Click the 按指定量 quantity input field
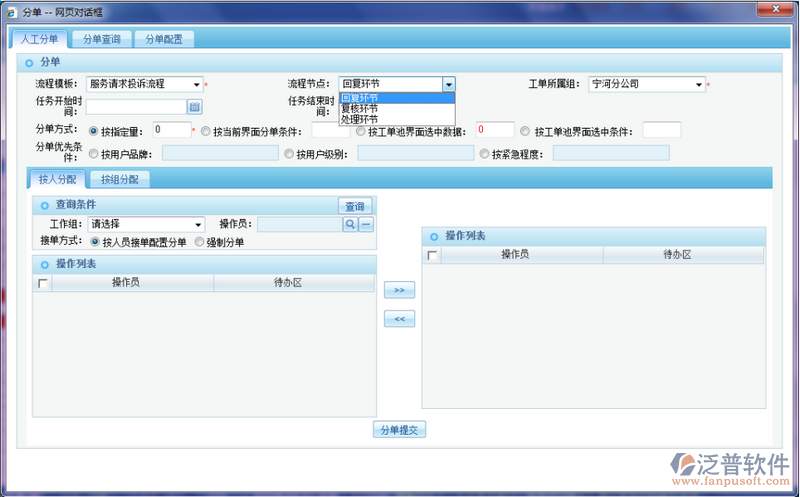 [172, 130]
